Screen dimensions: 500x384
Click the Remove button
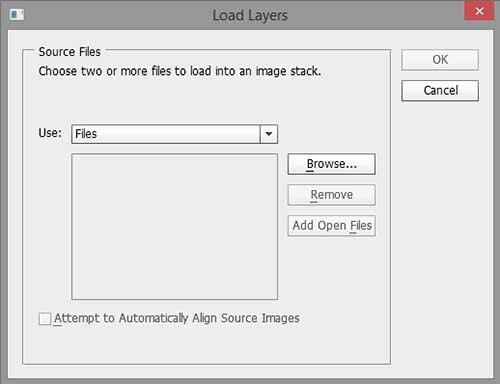coord(331,195)
